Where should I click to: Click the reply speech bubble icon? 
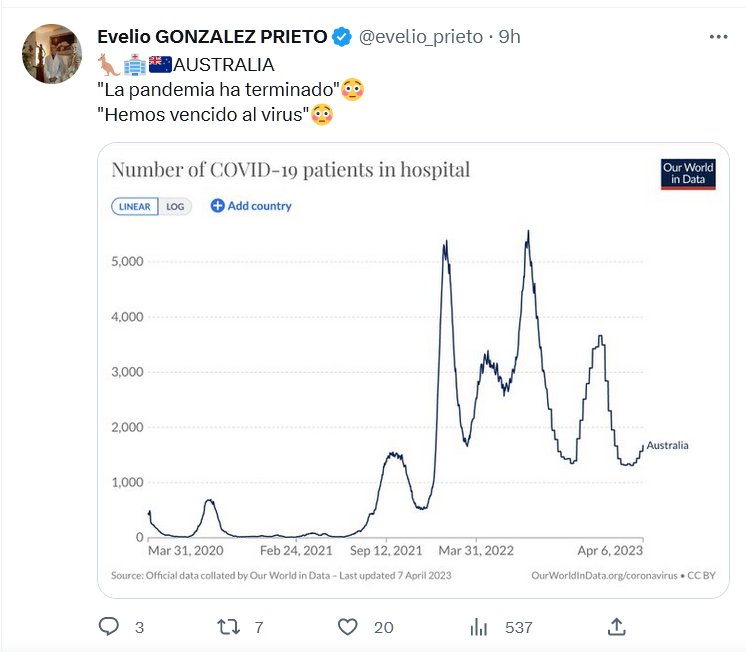(110, 627)
